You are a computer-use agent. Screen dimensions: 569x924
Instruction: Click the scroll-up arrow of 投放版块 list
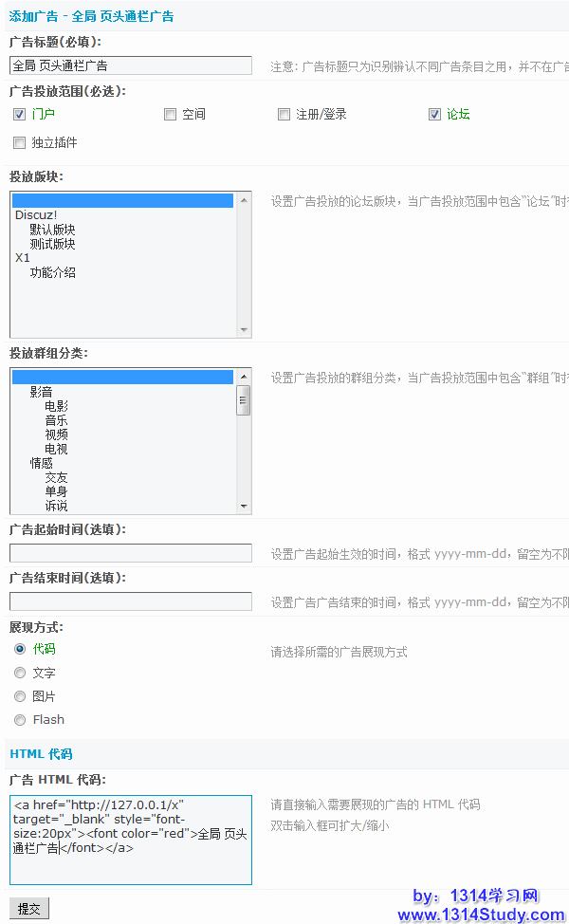[244, 200]
